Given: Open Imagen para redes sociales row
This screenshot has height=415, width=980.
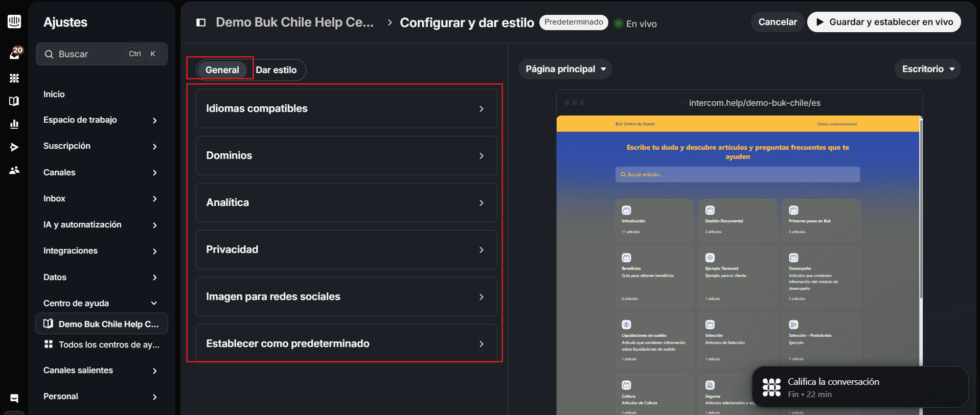Looking at the screenshot, I should (x=347, y=297).
